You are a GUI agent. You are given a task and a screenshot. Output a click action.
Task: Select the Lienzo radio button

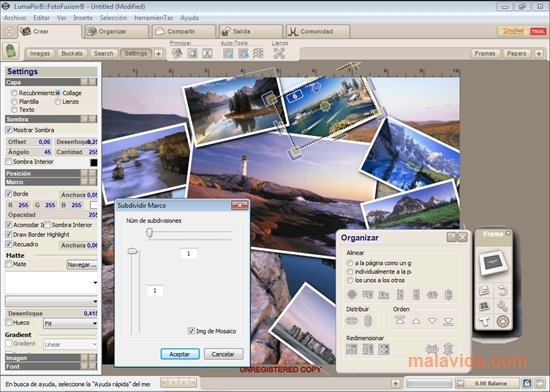(x=58, y=102)
